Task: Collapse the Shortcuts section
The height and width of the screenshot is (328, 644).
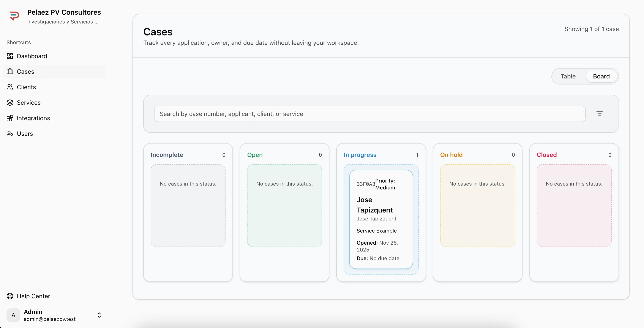Action: [x=19, y=42]
